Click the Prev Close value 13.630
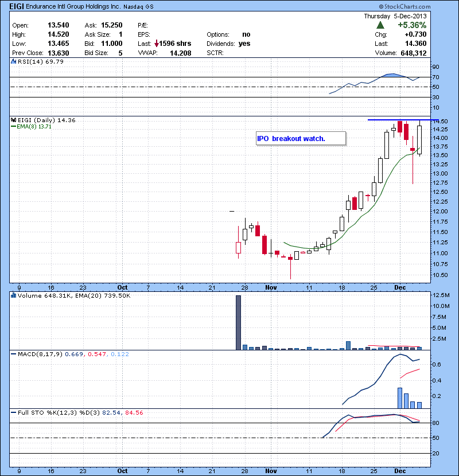The image size is (459, 476). [59, 53]
